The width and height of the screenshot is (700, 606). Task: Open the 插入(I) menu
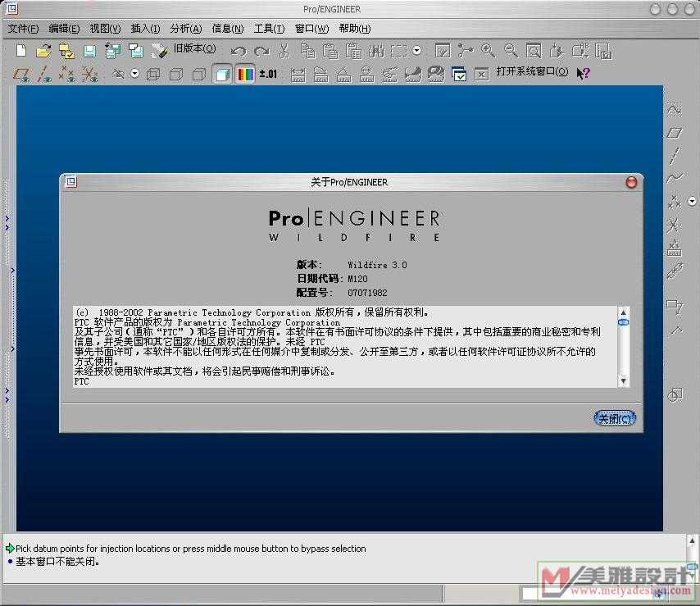[x=145, y=29]
